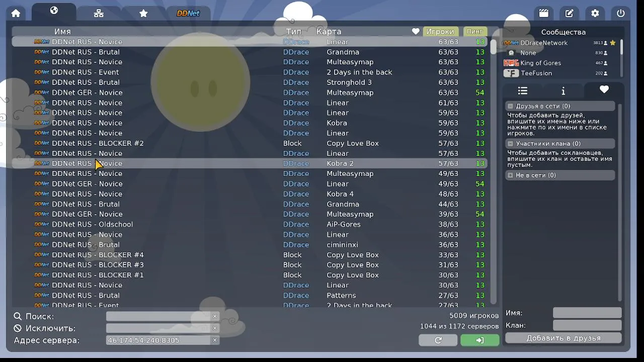The height and width of the screenshot is (362, 644).
Task: Open the Favorites star tab
Action: (143, 14)
